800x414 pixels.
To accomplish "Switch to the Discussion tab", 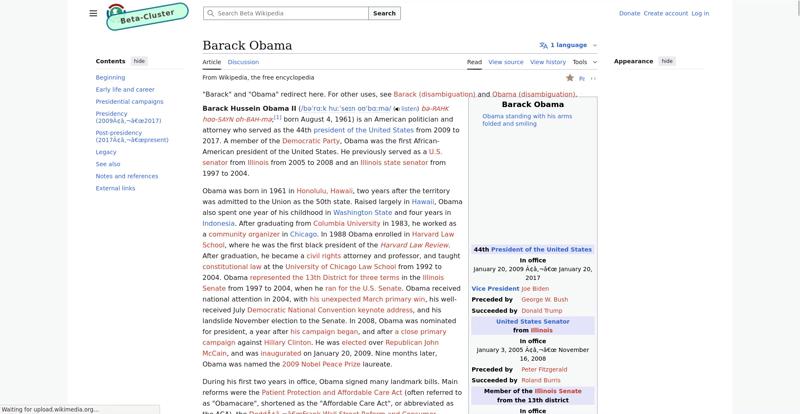I will 243,62.
